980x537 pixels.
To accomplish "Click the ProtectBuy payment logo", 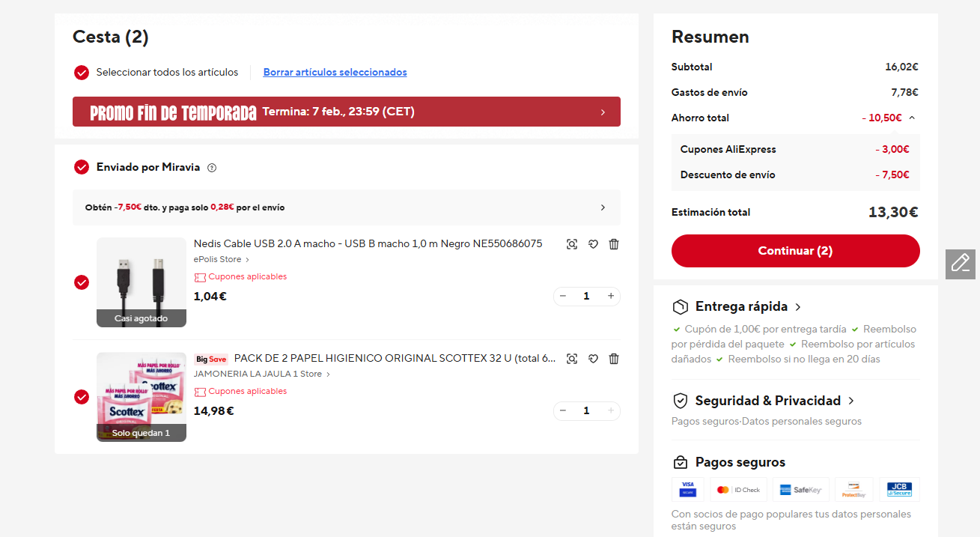I will click(854, 490).
